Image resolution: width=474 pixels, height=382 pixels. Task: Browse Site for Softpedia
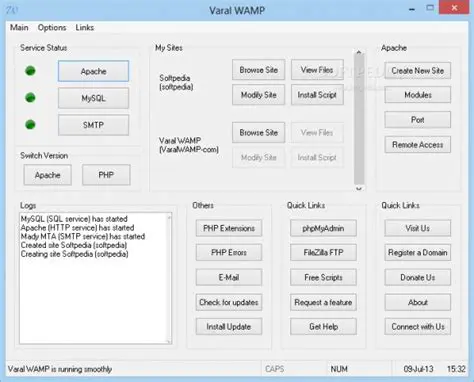coord(258,70)
